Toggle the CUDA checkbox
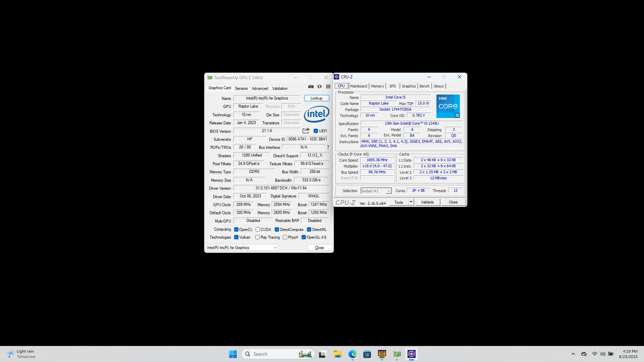The height and width of the screenshot is (362, 644). [x=258, y=230]
